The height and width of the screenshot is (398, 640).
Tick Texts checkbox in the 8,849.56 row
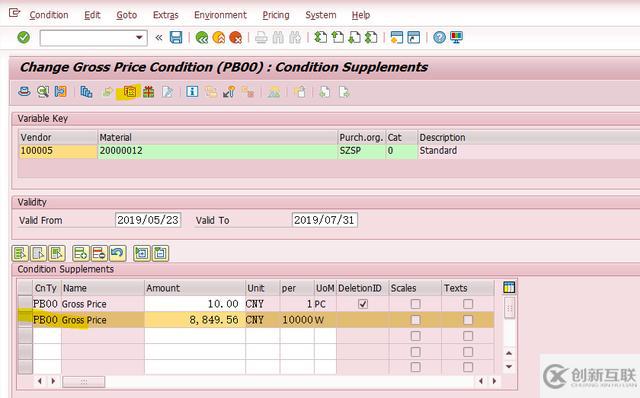468,320
